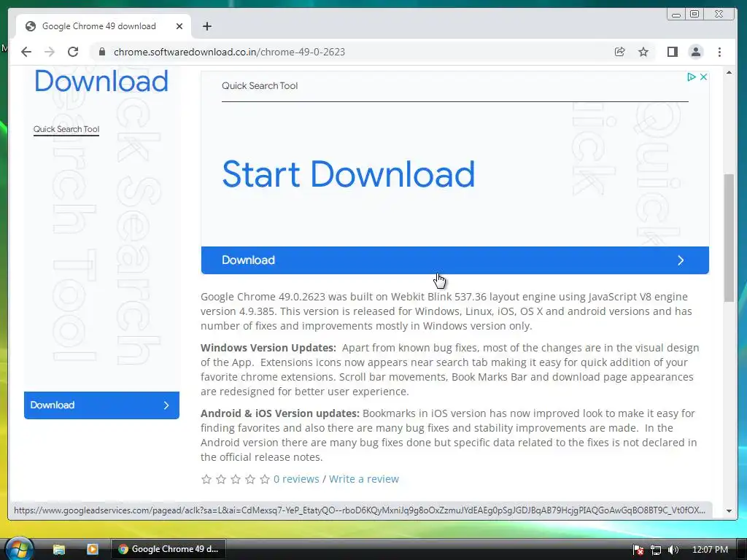Click Quick Search Tool link in sidebar
Viewport: 747px width, 560px height.
66,129
